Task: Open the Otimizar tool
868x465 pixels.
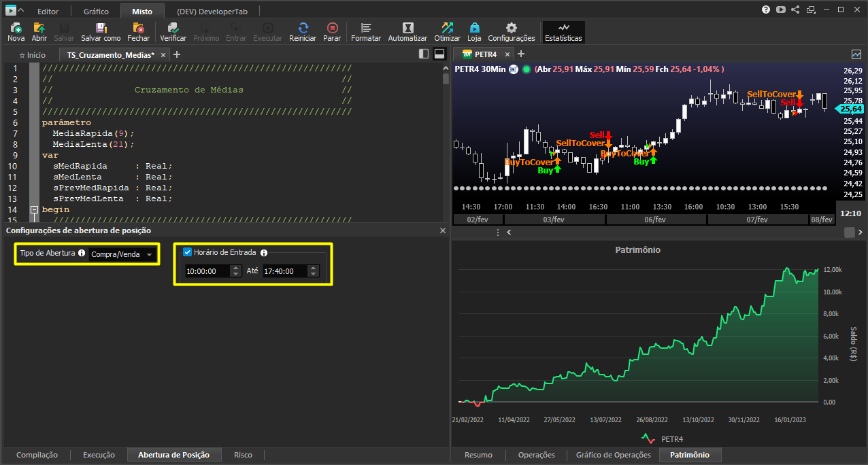Action: click(x=447, y=32)
